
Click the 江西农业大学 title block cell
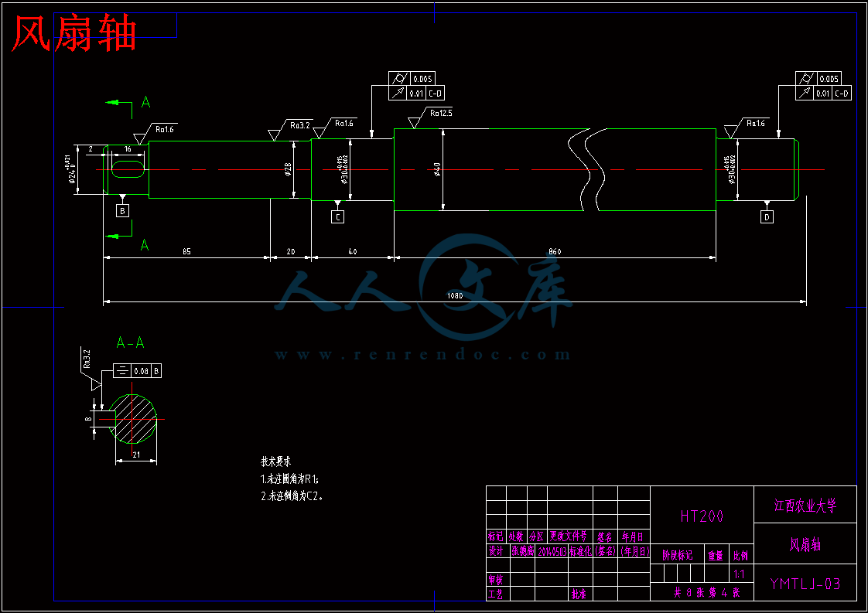(805, 506)
